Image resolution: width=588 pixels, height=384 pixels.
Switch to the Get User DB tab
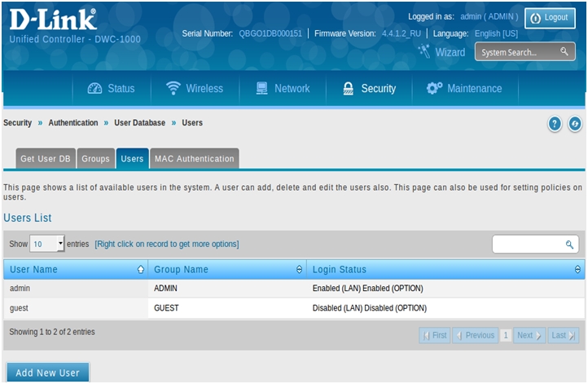[x=46, y=159]
